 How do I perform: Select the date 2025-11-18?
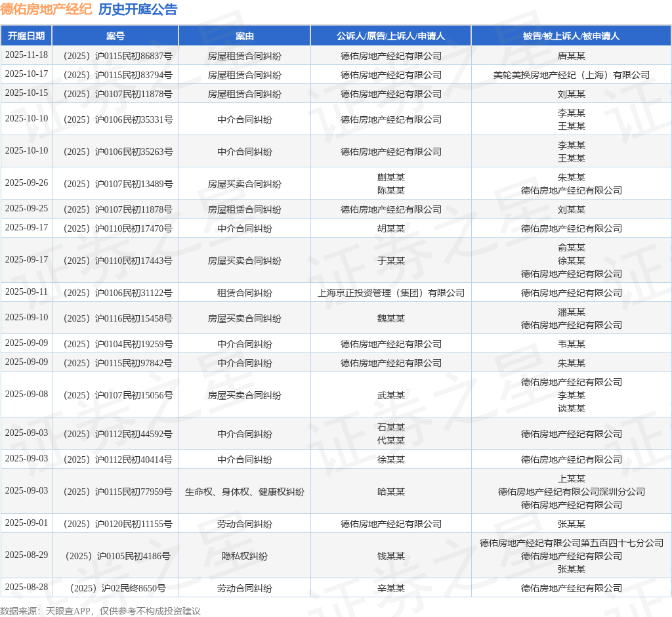[26, 55]
